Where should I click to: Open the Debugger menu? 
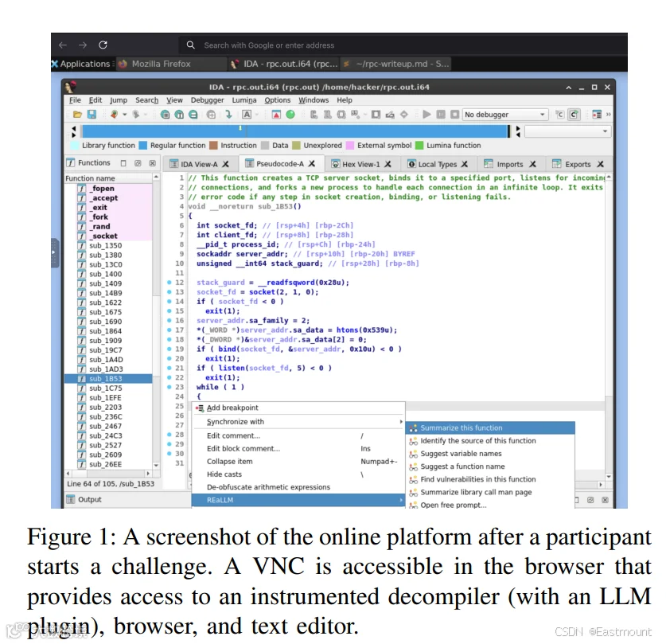207,100
